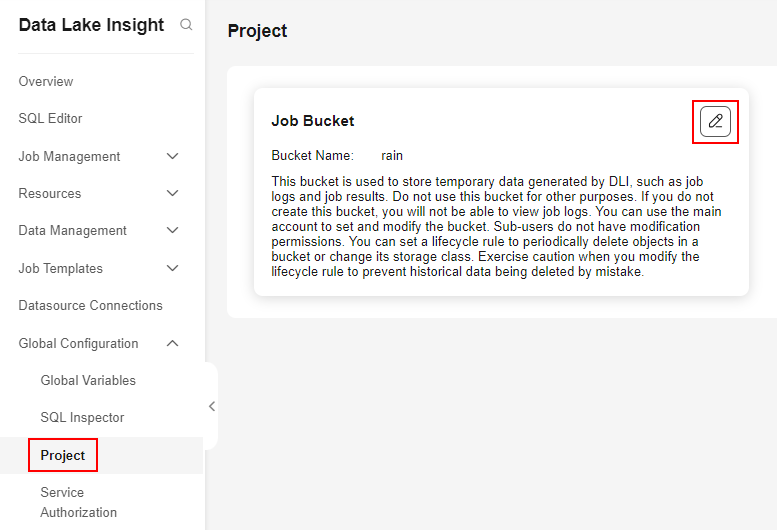Open the Overview page

pos(46,81)
